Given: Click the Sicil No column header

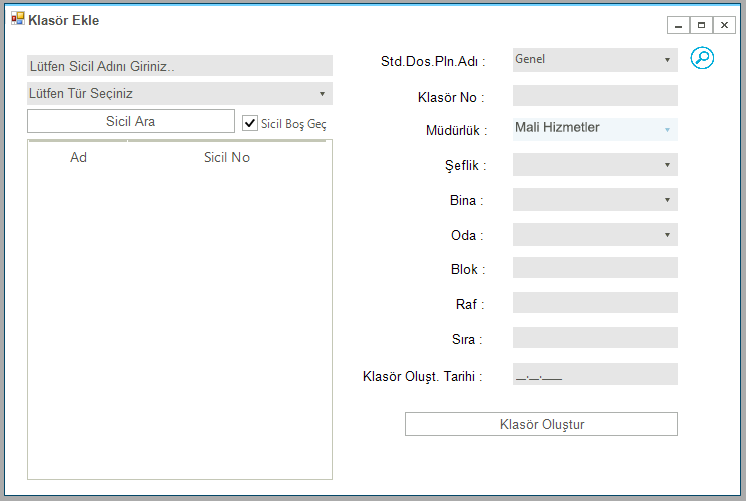Looking at the screenshot, I should [x=227, y=157].
